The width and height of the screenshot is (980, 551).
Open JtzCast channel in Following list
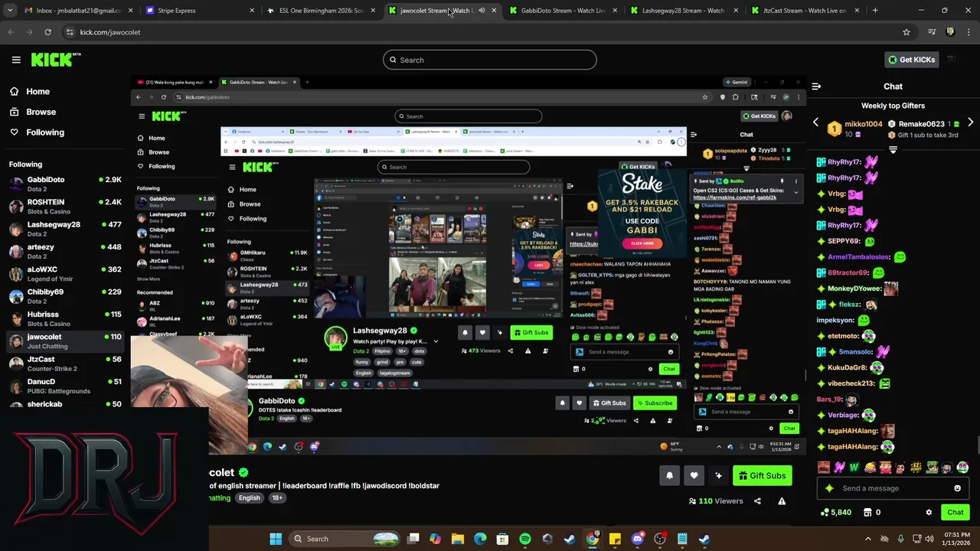[65, 364]
